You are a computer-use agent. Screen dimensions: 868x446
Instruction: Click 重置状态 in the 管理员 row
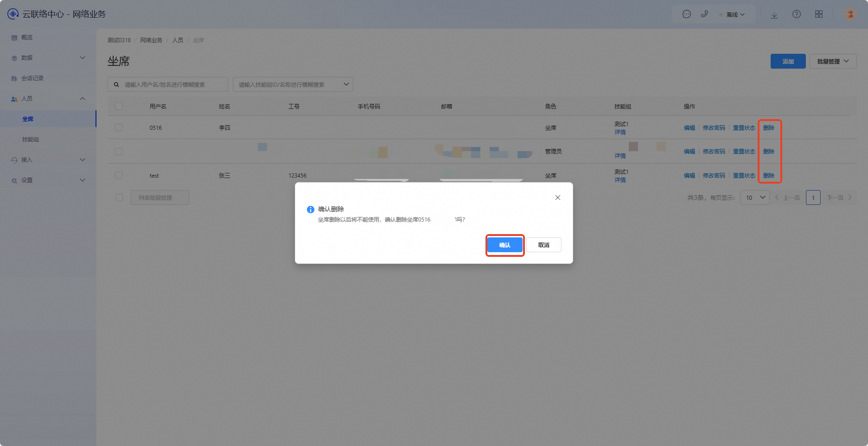coord(744,152)
